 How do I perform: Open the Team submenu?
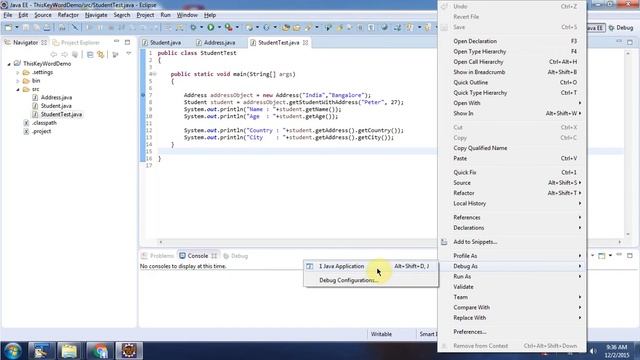point(512,297)
